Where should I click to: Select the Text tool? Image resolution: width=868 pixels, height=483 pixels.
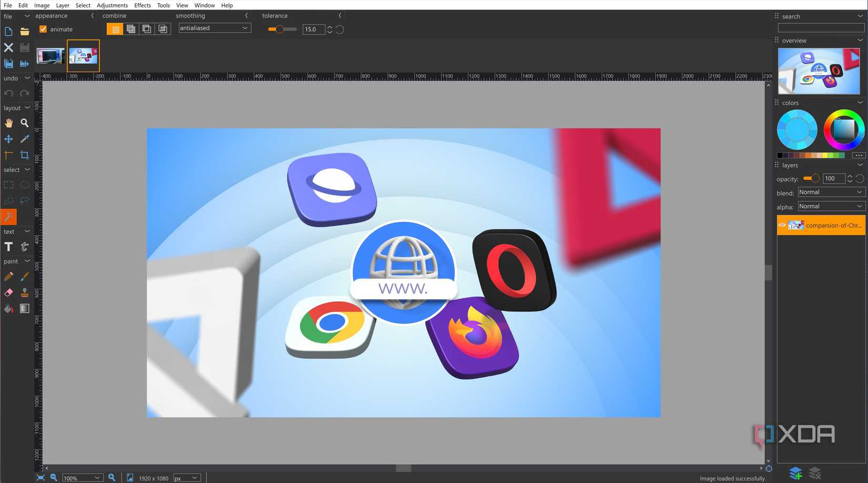(8, 247)
